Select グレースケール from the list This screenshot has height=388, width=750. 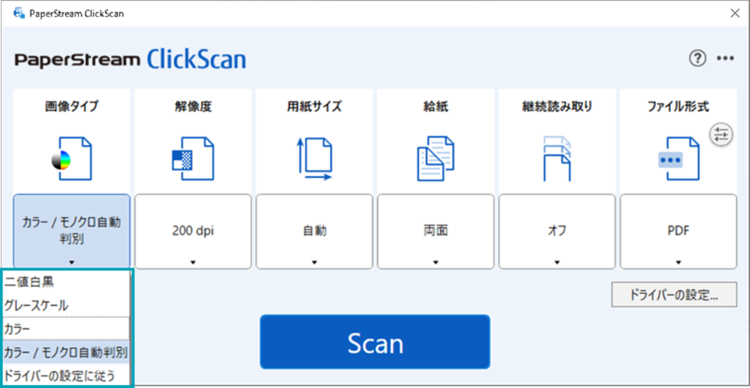pyautogui.click(x=66, y=305)
